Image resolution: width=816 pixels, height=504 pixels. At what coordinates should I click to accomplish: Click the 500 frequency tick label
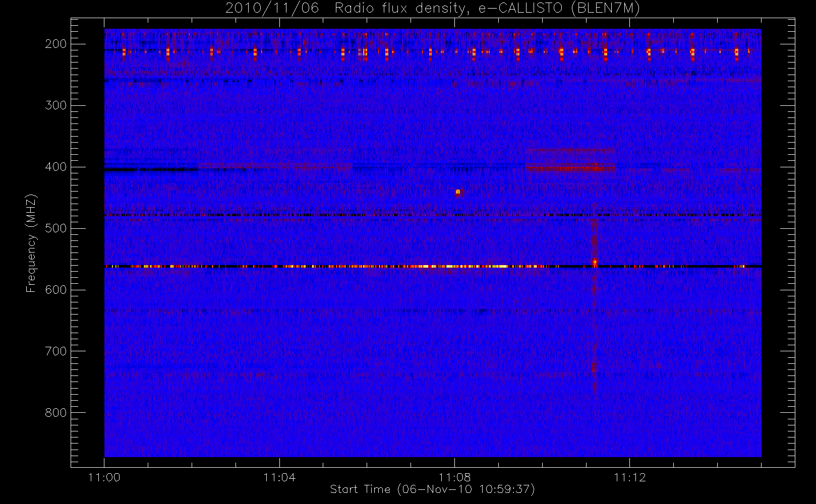[x=56, y=228]
